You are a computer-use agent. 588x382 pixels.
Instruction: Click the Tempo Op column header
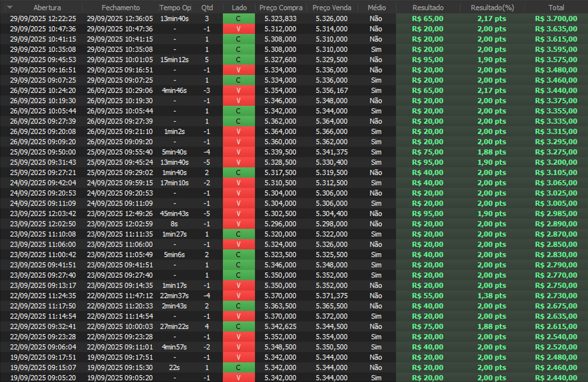coord(175,8)
